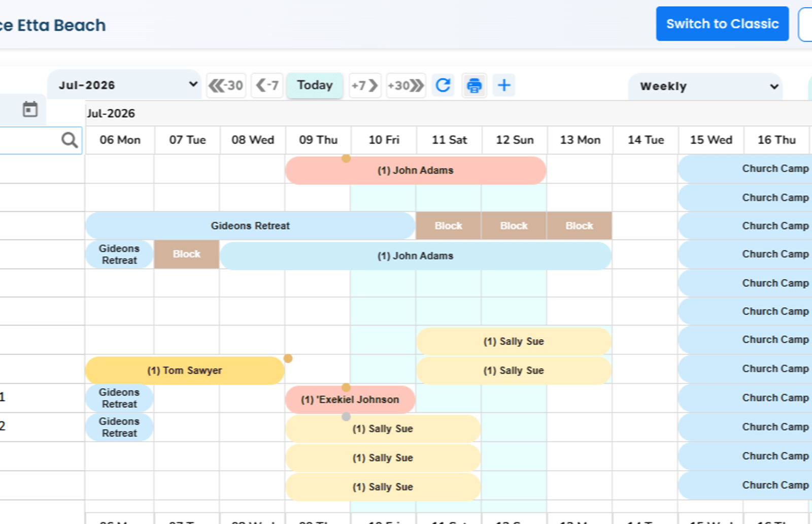Open John Adams pink reservation bar
This screenshot has width=812, height=524.
click(x=415, y=171)
